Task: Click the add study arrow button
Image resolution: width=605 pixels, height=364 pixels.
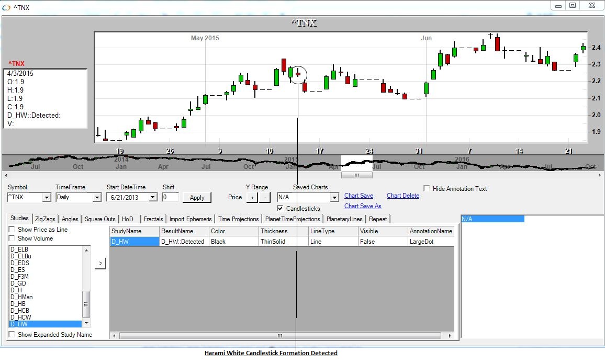Action: (100, 263)
